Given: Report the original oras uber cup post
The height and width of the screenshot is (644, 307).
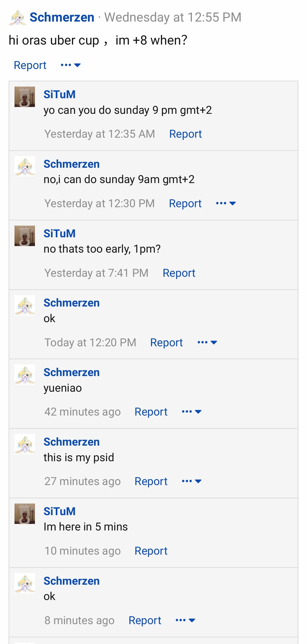Looking at the screenshot, I should (30, 65).
